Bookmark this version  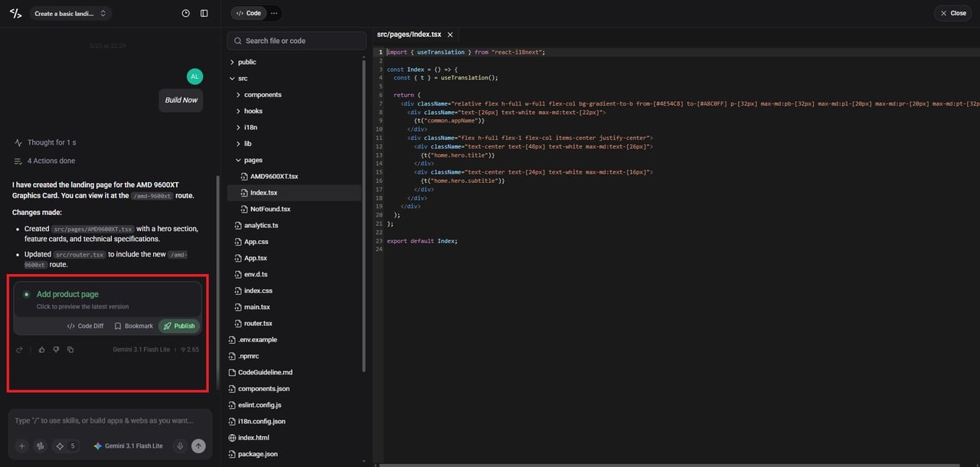click(133, 326)
